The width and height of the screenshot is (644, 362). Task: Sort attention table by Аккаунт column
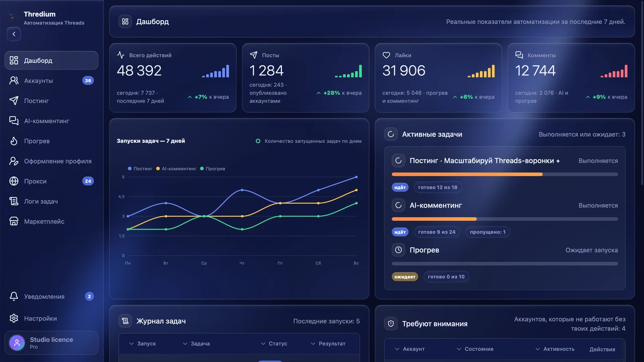click(x=410, y=349)
